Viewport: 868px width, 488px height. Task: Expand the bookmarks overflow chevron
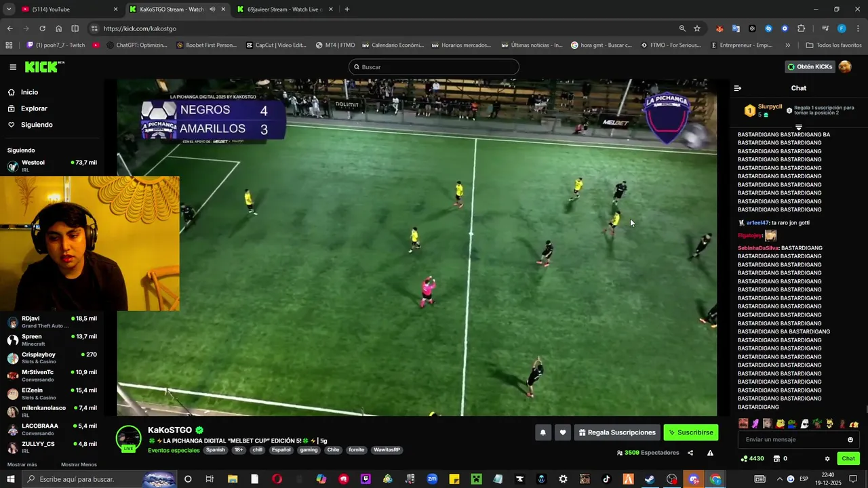click(x=787, y=45)
